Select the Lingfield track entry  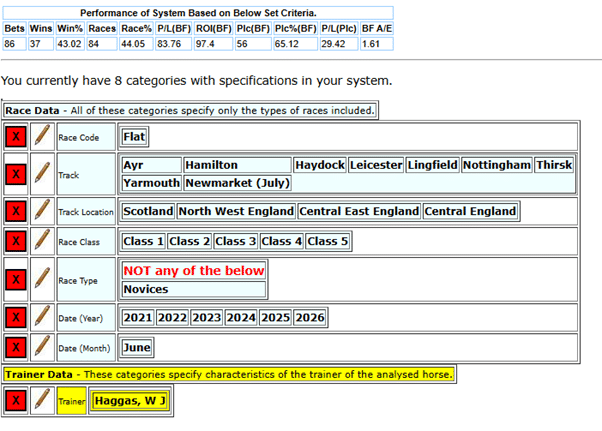[x=432, y=165]
